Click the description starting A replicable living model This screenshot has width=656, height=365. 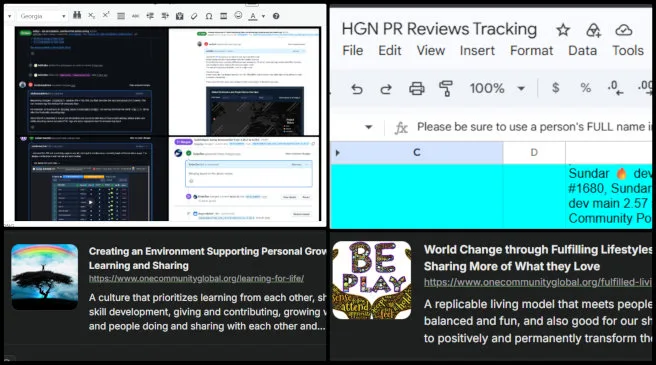pyautogui.click(x=538, y=321)
